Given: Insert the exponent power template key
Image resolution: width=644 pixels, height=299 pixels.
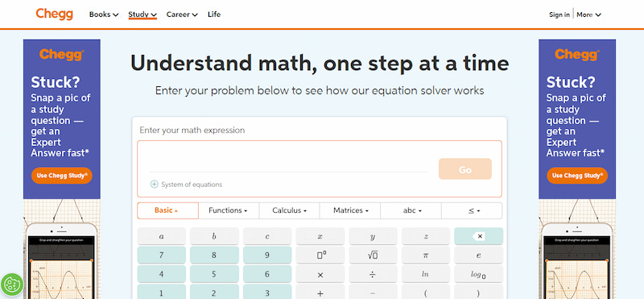Looking at the screenshot, I should tap(320, 255).
